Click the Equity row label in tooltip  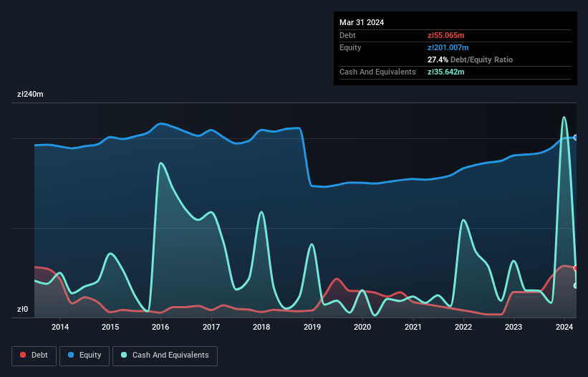(x=350, y=47)
